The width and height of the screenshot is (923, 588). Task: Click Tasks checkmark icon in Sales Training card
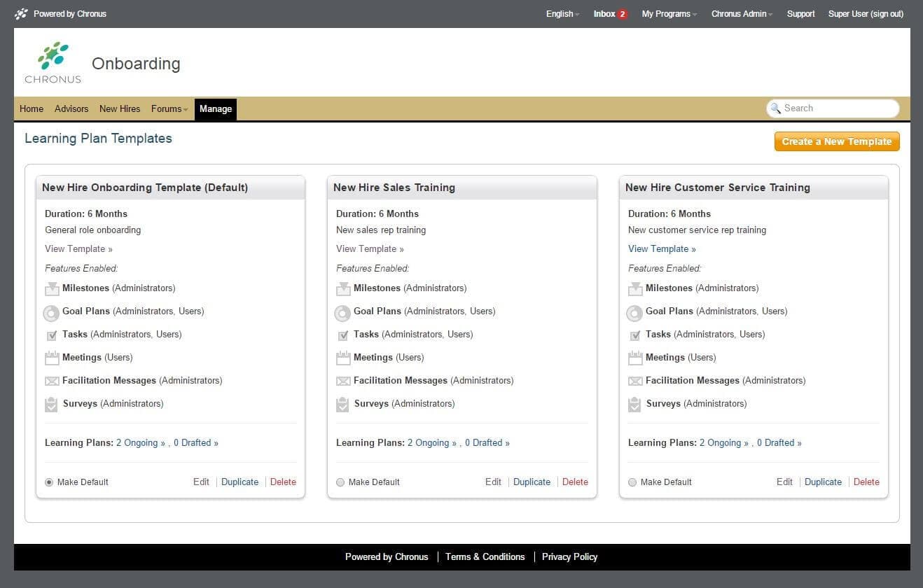pos(343,335)
